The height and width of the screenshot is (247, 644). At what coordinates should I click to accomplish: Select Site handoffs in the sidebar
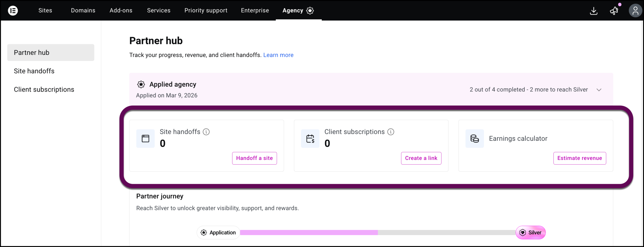pos(34,71)
